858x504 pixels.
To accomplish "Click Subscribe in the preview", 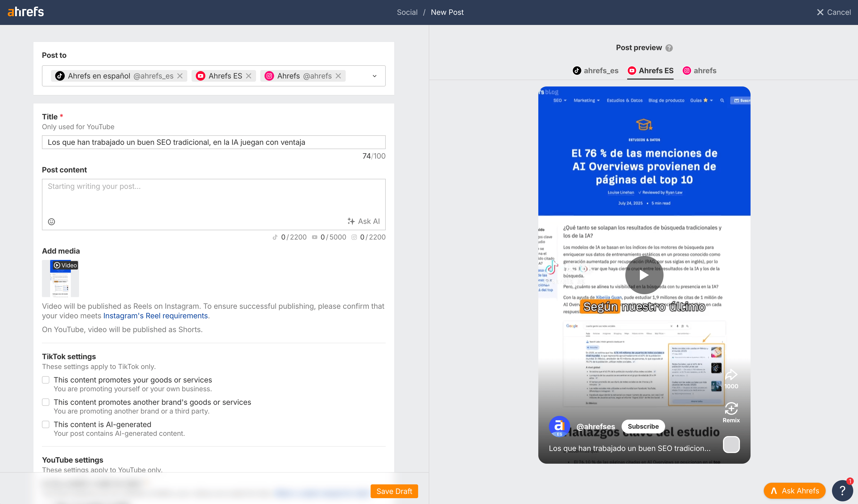I will [x=643, y=426].
